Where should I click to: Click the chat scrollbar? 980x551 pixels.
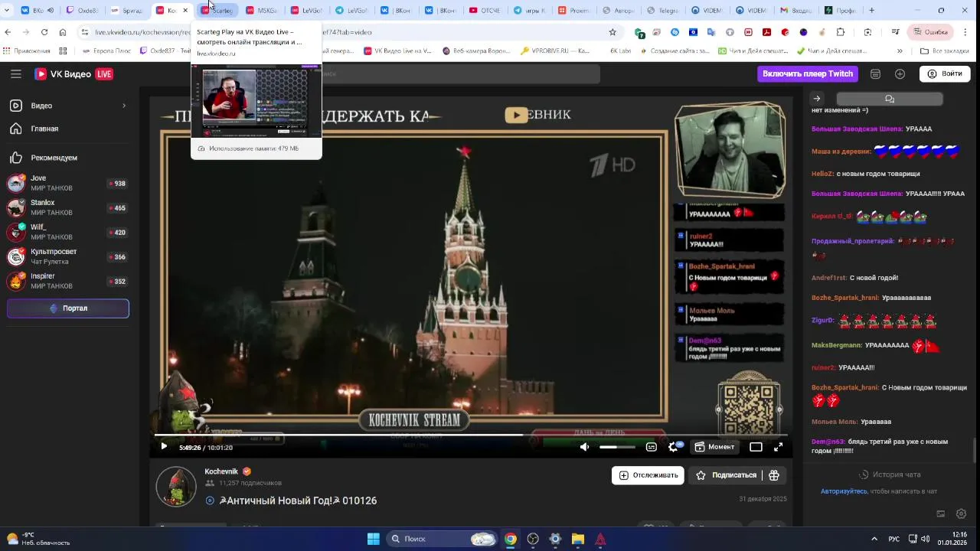(975, 450)
